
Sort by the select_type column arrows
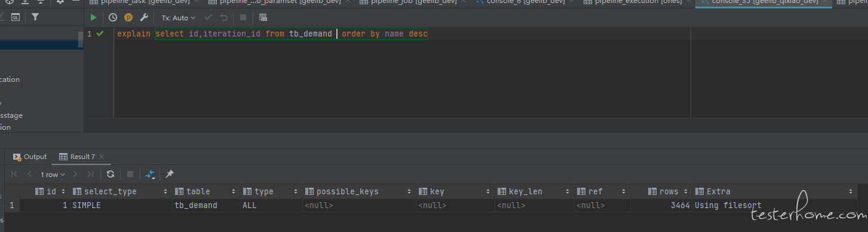point(165,192)
